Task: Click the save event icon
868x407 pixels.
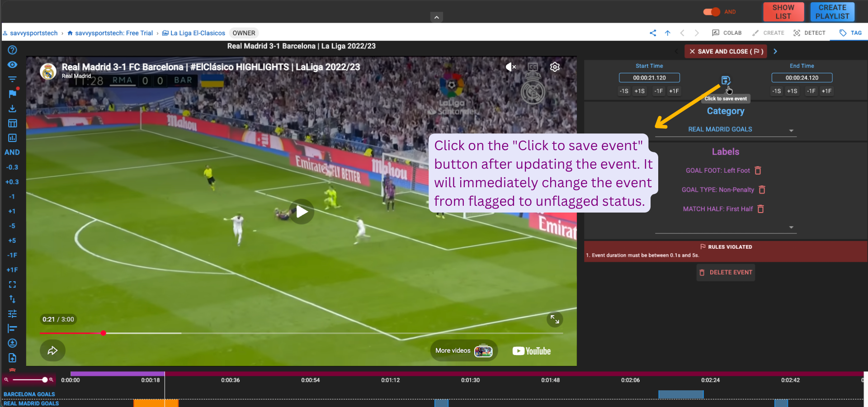Action: tap(725, 80)
